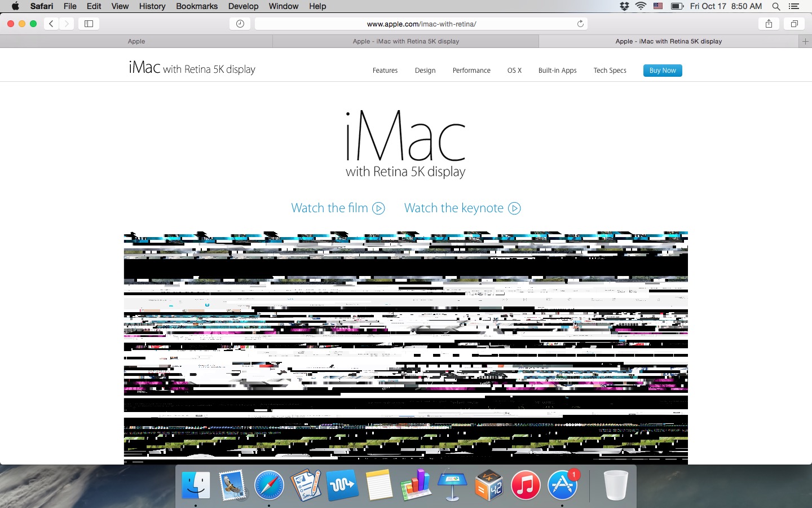The width and height of the screenshot is (812, 508).
Task: Open the Develop menu
Action: [x=243, y=6]
